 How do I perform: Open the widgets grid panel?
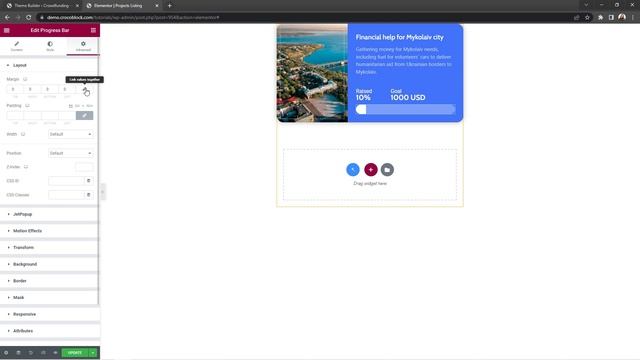click(93, 30)
